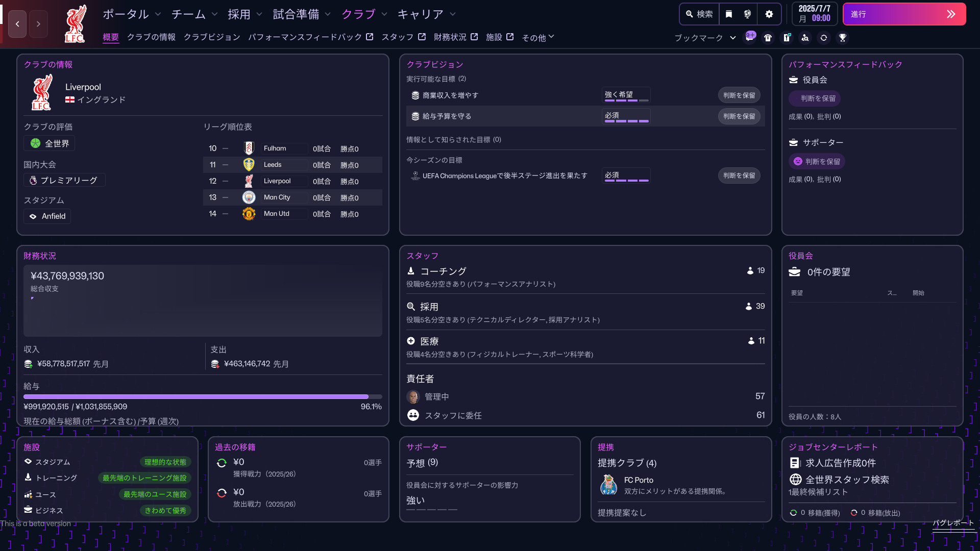
Task: Select the Man City league table row
Action: (x=293, y=197)
